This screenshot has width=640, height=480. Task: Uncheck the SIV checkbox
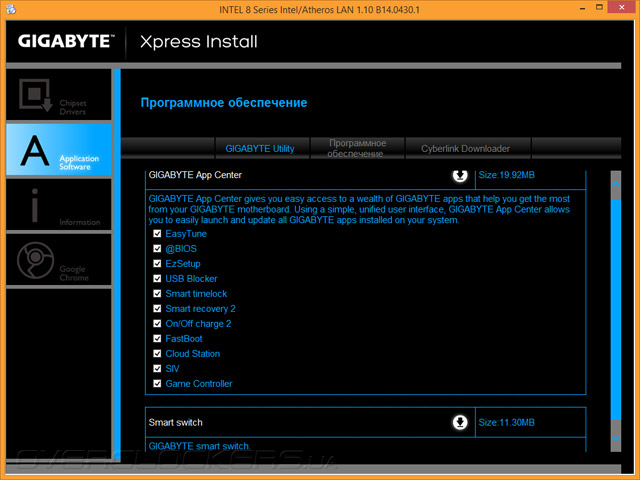coord(157,369)
